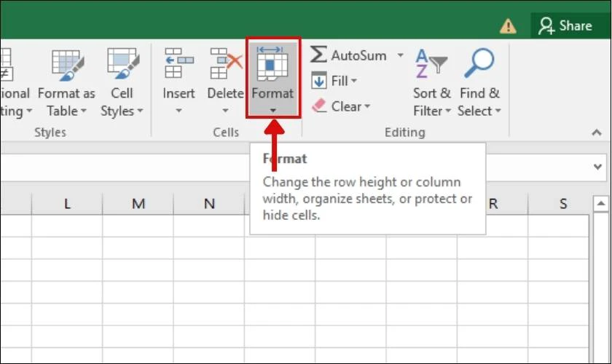Share the workbook
This screenshot has width=612, height=364.
pos(565,25)
